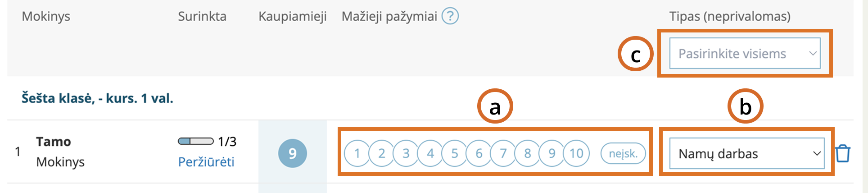This screenshot has height=193, width=868.
Task: Click student name Tamo
Action: coord(54,142)
